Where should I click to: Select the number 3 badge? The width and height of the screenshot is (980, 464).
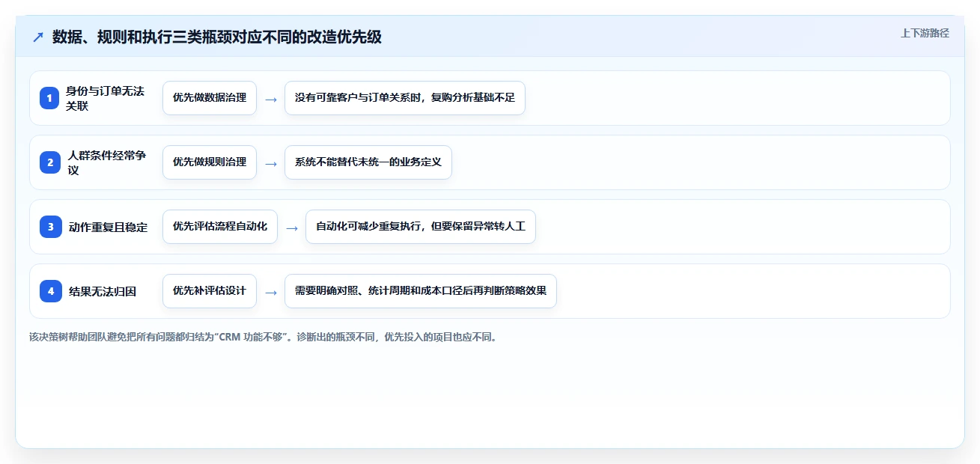(x=49, y=227)
